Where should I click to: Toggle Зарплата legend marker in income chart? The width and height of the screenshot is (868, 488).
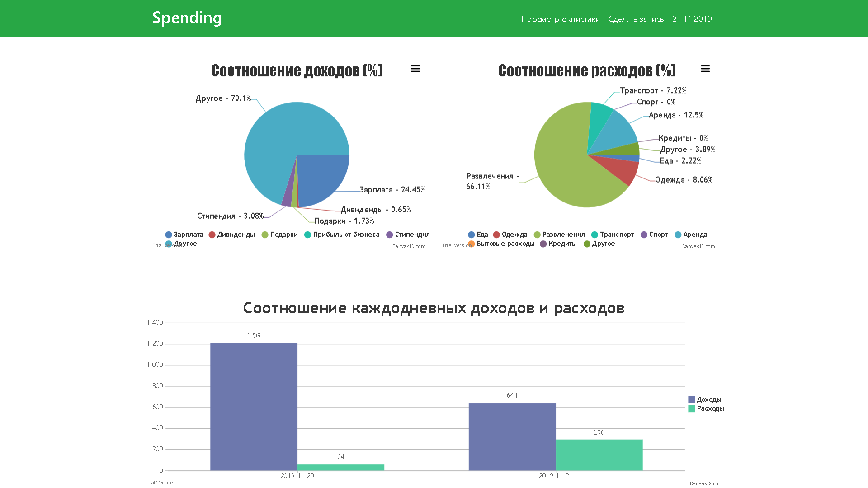pos(169,235)
